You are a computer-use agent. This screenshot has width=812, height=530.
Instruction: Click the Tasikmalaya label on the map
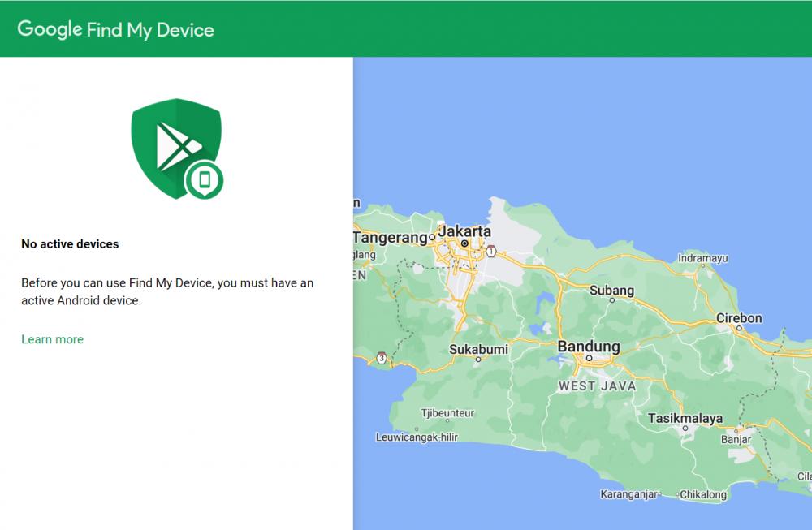pos(685,418)
